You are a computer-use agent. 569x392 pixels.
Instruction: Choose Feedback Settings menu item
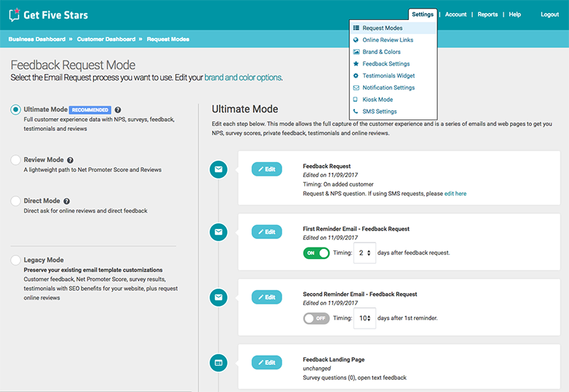tap(393, 64)
